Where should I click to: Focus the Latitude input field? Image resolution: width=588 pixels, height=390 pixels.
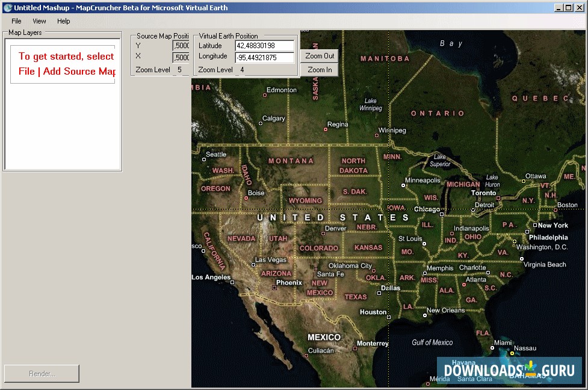[264, 46]
